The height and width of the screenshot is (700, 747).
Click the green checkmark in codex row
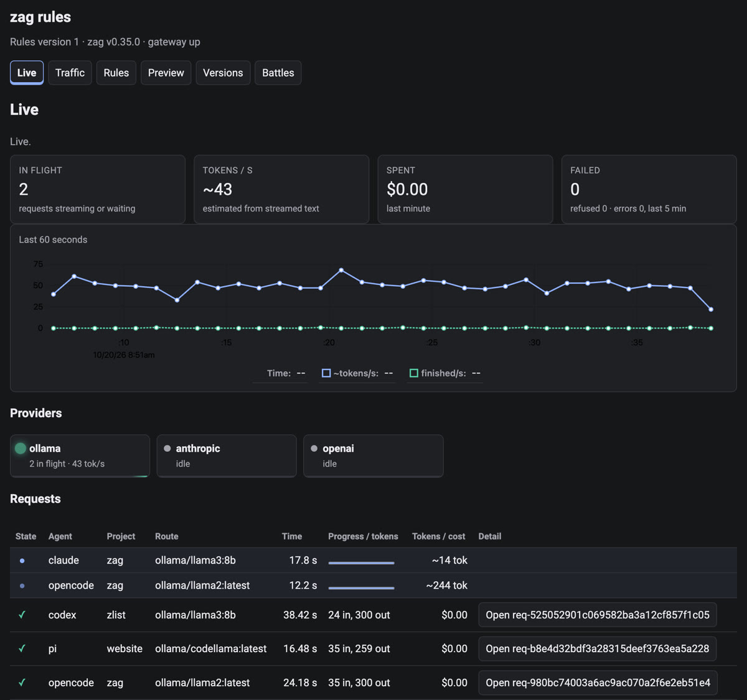coord(22,615)
